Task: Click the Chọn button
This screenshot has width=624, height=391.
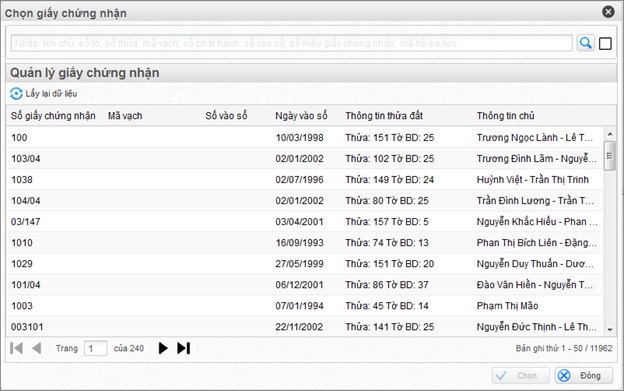Action: point(521,375)
